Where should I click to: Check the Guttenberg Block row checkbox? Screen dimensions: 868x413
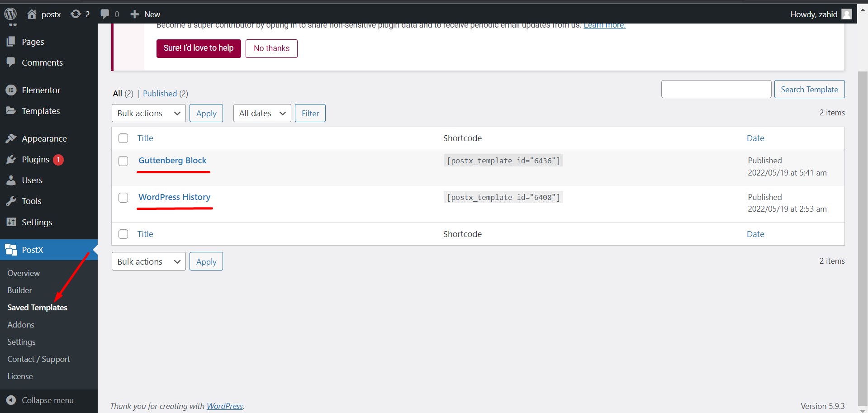[123, 161]
